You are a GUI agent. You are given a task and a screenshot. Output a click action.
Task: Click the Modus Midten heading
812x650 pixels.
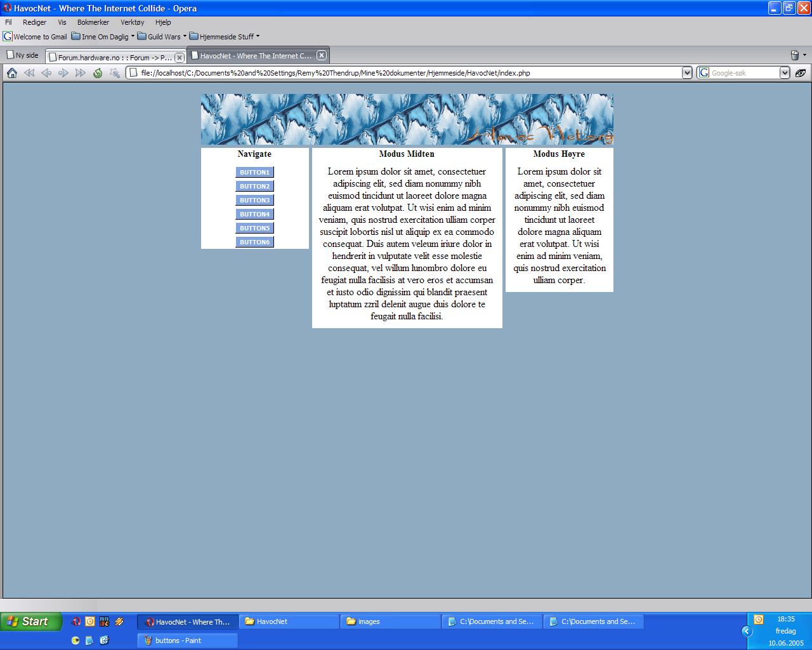pos(407,154)
